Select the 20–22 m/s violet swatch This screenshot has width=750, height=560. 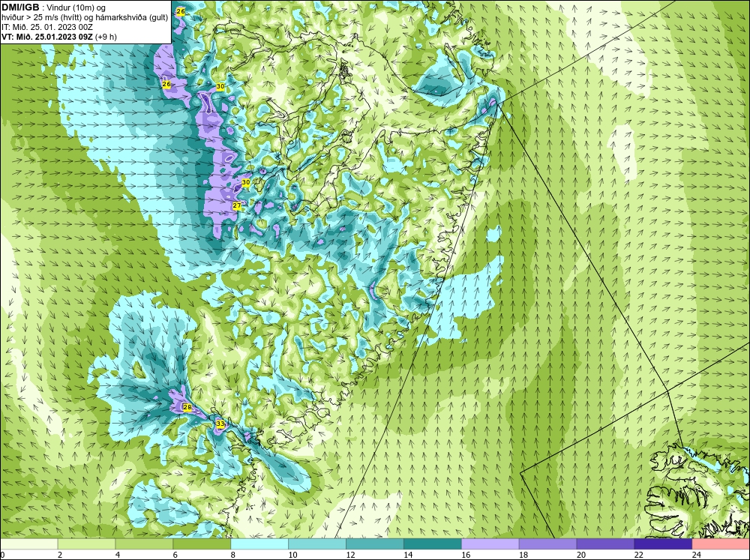click(605, 544)
